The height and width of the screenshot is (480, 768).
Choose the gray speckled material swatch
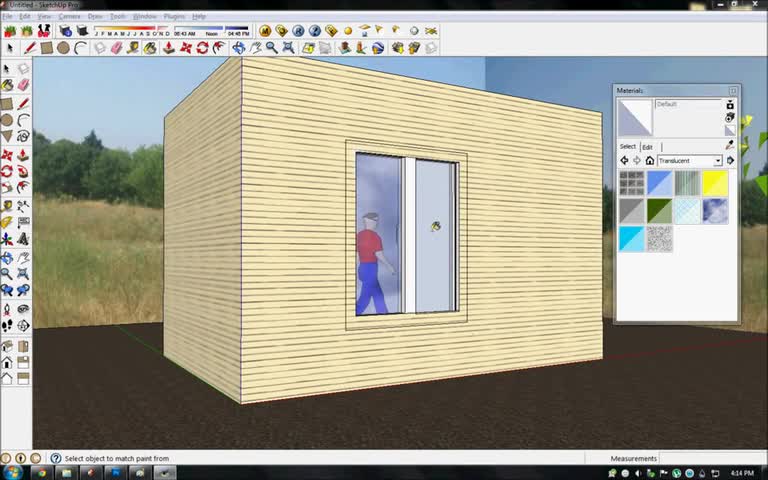[659, 239]
